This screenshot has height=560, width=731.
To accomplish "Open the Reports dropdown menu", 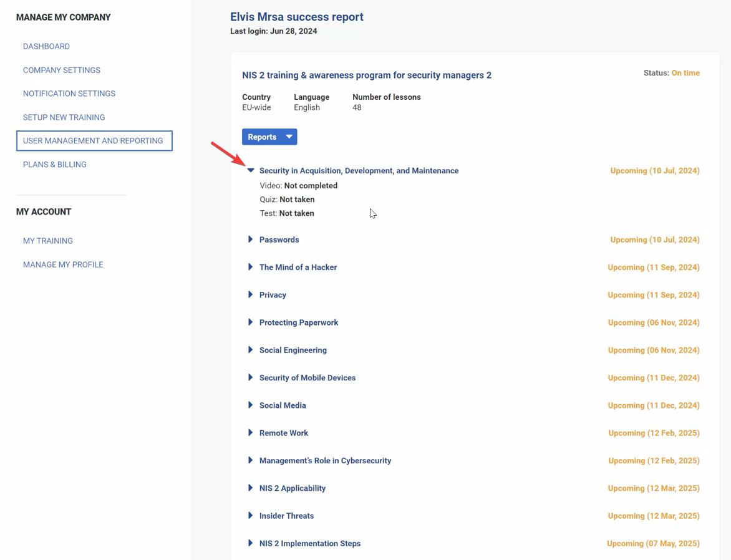I will coord(269,137).
